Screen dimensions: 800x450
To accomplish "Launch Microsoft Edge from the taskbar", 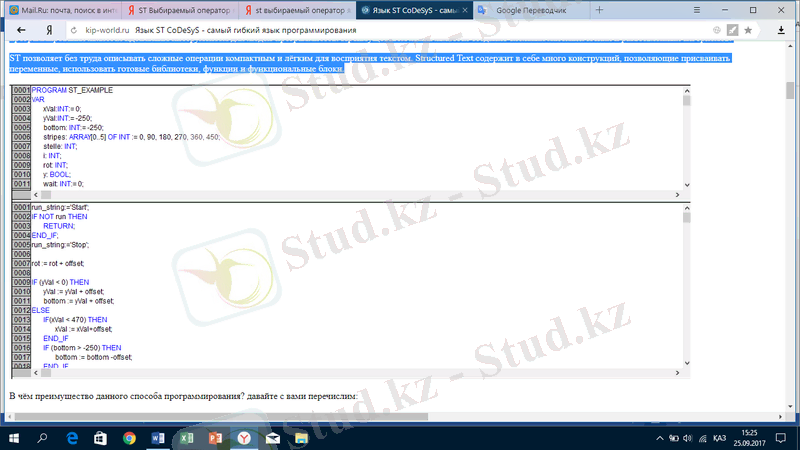I will pyautogui.click(x=72, y=438).
